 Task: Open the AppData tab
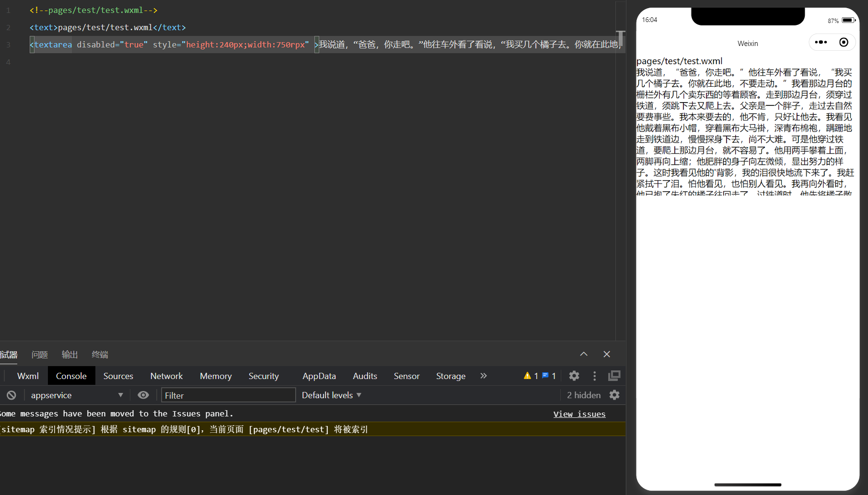point(319,376)
